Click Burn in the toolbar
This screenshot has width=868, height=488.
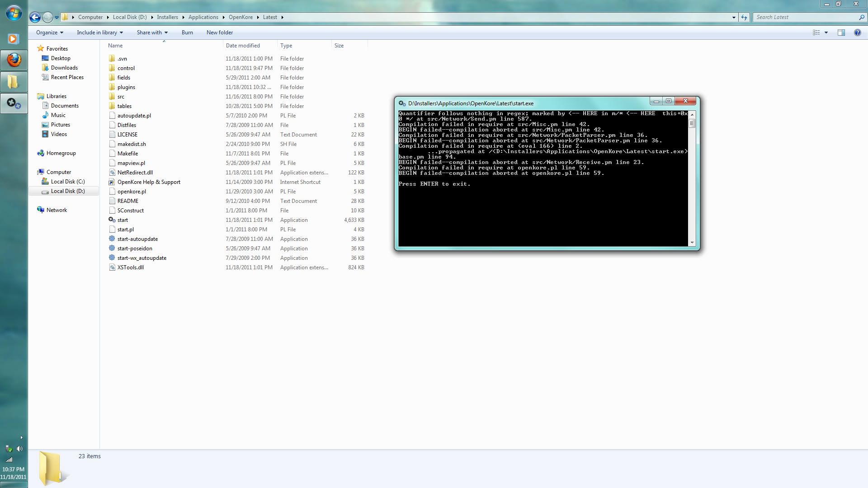(x=187, y=33)
